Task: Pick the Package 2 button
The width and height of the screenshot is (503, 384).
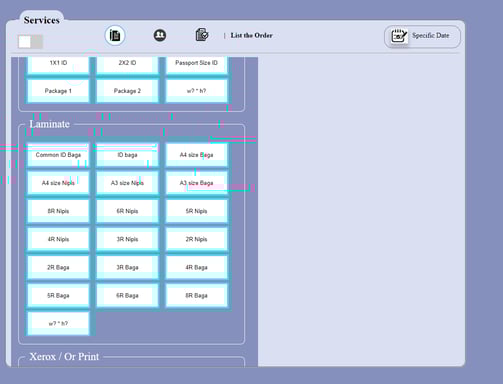Action: 127,91
